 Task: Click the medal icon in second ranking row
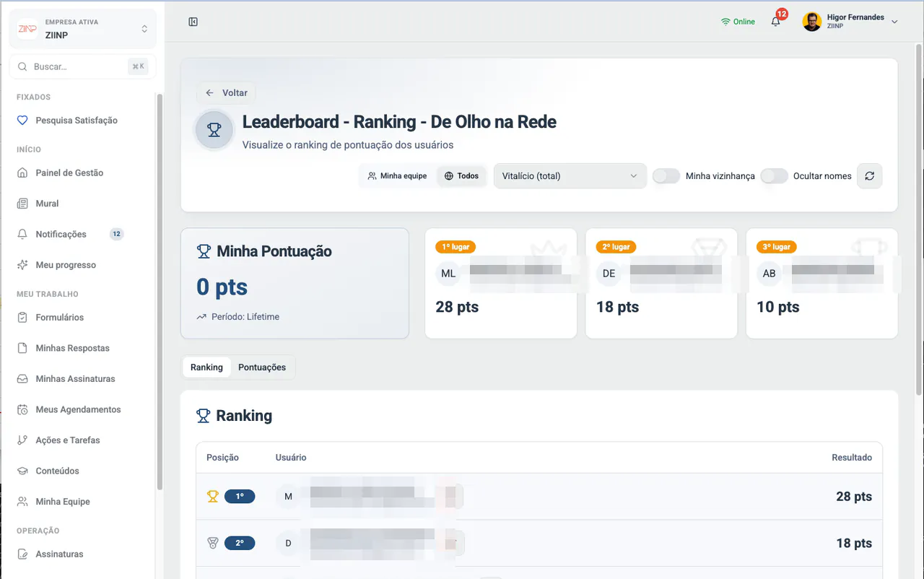(213, 543)
